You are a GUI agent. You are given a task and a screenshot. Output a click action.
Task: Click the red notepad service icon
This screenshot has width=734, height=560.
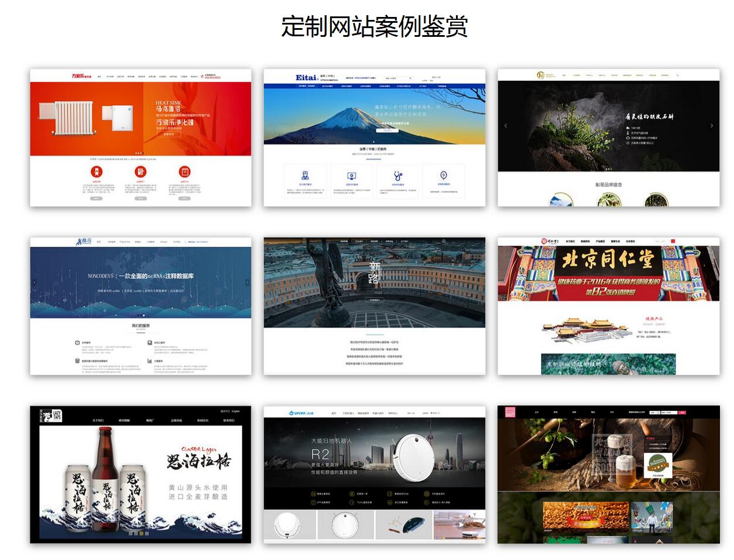[x=140, y=171]
